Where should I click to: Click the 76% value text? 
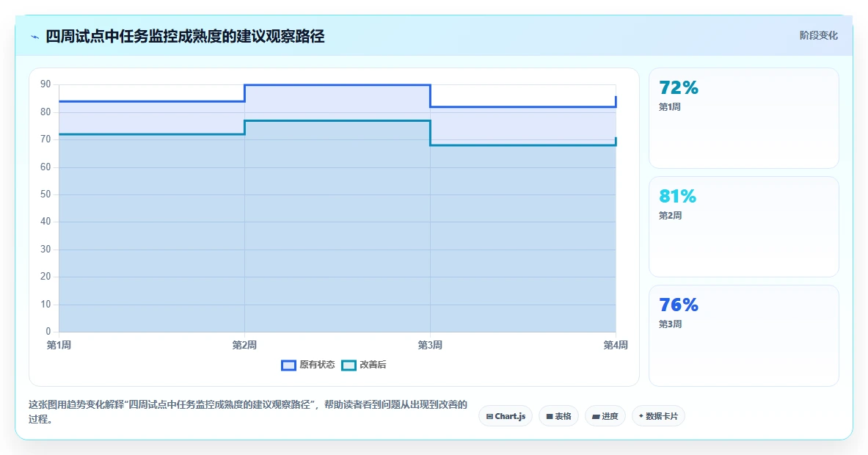point(679,305)
